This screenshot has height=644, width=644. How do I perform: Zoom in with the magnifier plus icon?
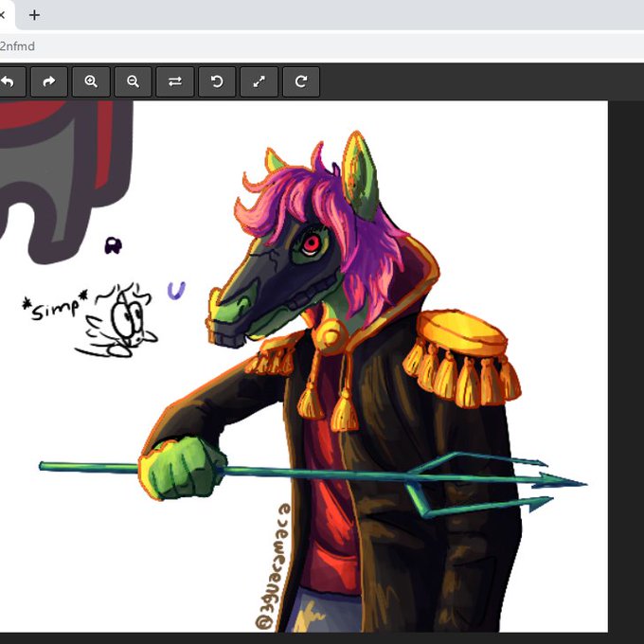tap(91, 81)
